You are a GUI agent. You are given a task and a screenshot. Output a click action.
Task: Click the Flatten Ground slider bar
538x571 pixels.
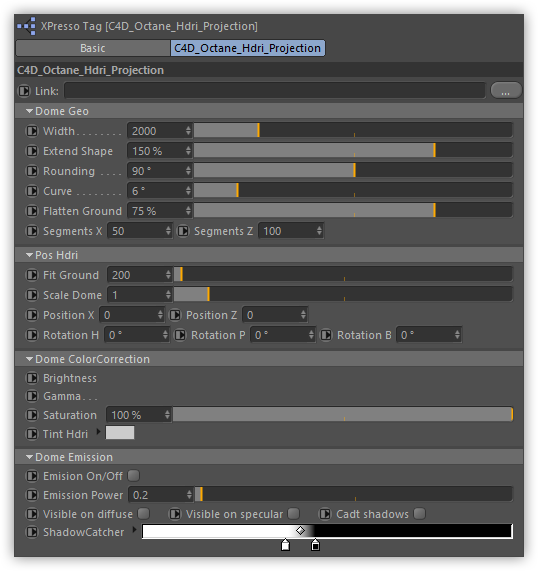tap(353, 210)
